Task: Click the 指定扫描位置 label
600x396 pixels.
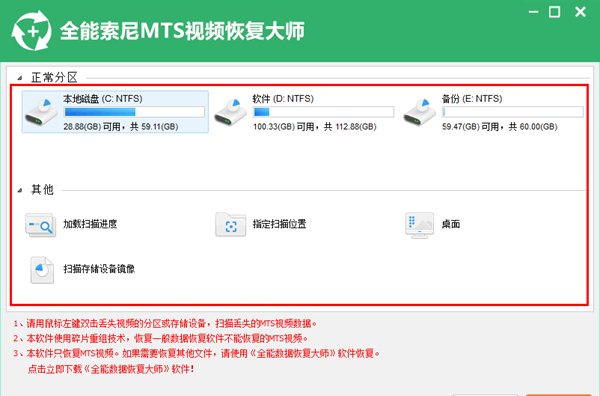Action: [279, 224]
